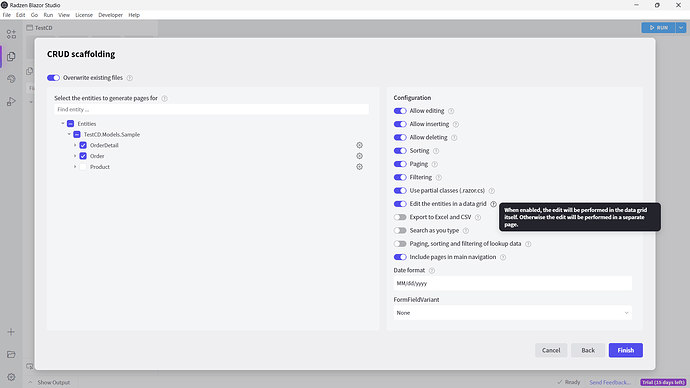The width and height of the screenshot is (690, 388).
Task: Show help for Search as you type
Action: click(x=466, y=231)
